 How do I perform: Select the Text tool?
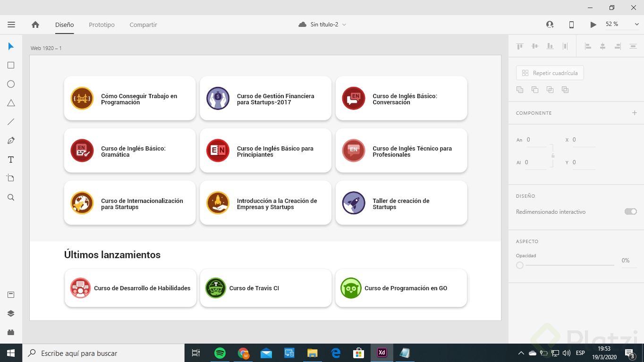pyautogui.click(x=11, y=160)
